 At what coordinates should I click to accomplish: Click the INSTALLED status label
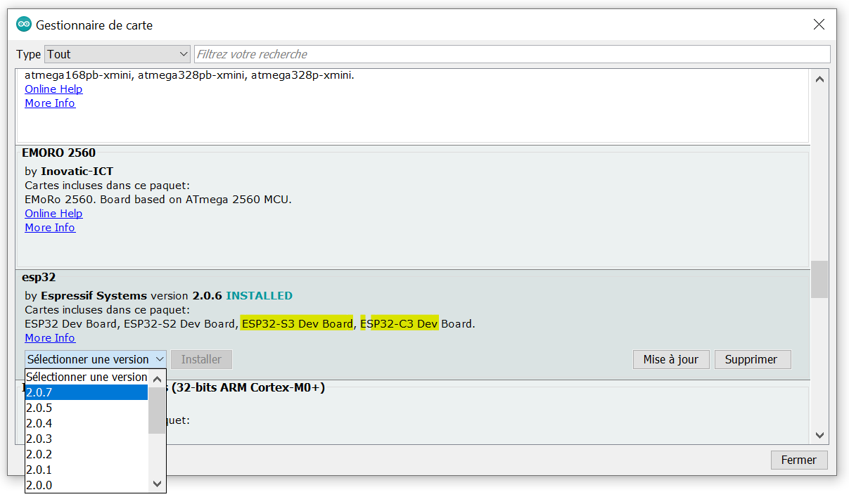pos(259,296)
